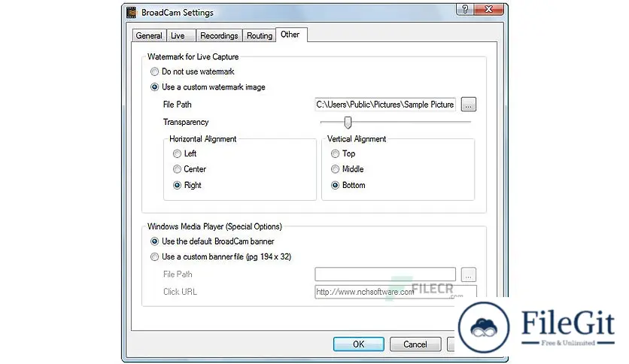Switch to the General tab
The image size is (629, 364).
point(149,35)
